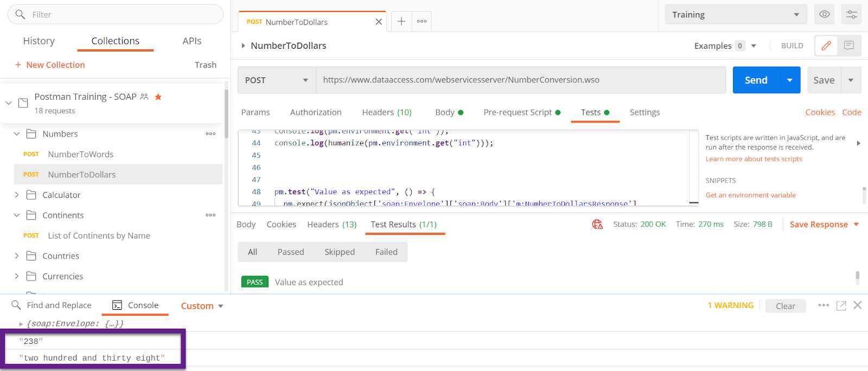This screenshot has width=868, height=371.
Task: Open the request Settings tab
Action: (x=645, y=112)
